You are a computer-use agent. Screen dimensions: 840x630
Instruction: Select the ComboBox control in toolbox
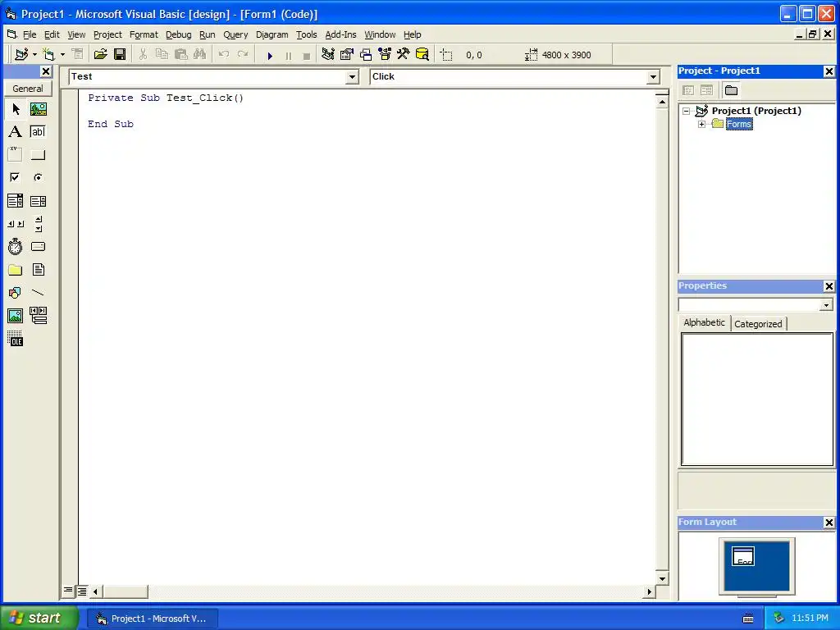coord(16,201)
